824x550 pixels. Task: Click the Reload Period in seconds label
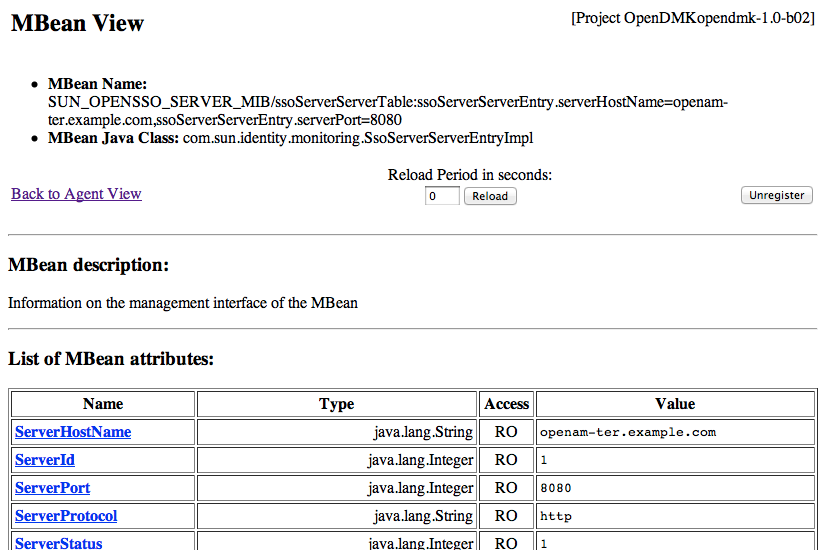(x=470, y=175)
